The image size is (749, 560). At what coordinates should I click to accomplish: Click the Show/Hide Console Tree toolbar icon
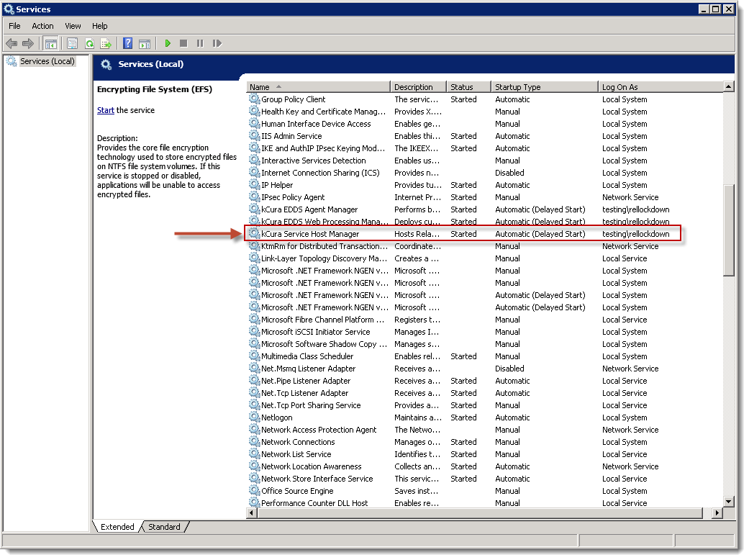(x=51, y=44)
